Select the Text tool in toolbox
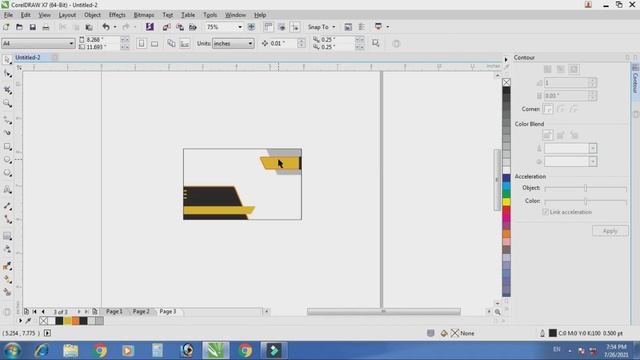Image resolution: width=640 pixels, height=360 pixels. (x=7, y=189)
